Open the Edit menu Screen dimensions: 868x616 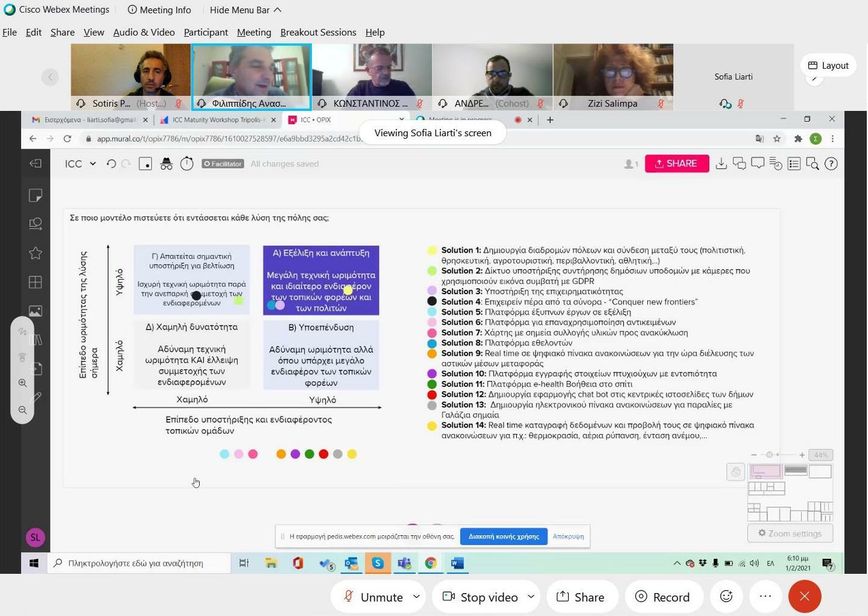[x=34, y=32]
